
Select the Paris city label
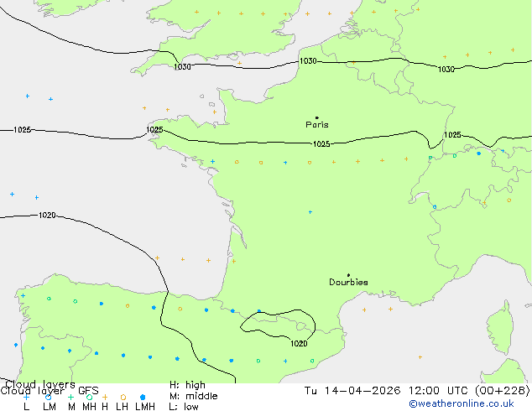tap(317, 125)
